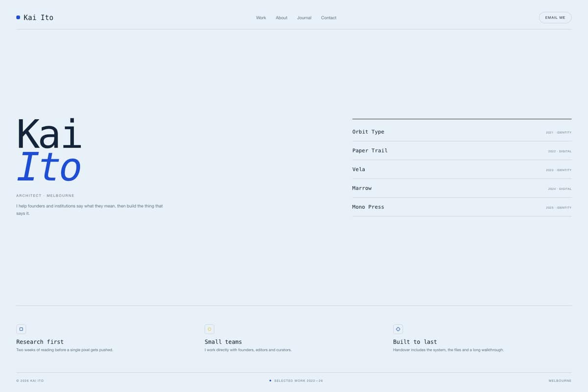Click the diamond icon above Built to last

(398, 329)
